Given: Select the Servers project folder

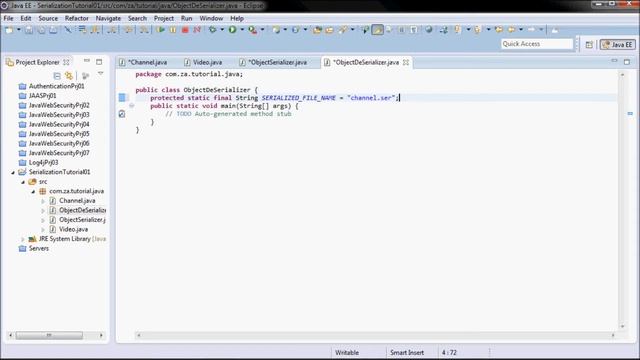Looking at the screenshot, I should pyautogui.click(x=38, y=248).
